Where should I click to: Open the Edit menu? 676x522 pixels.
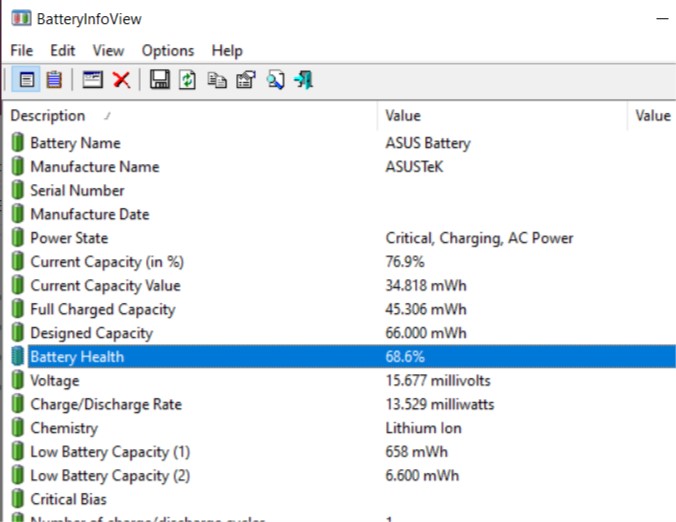click(63, 50)
